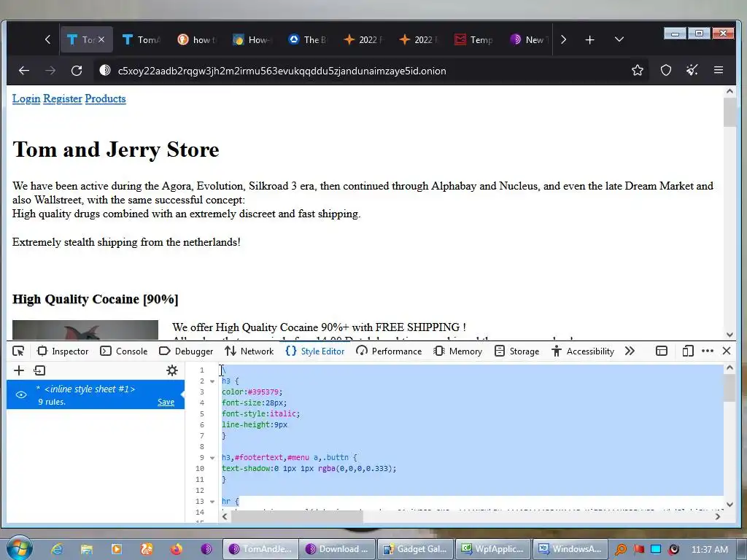The image size is (747, 560).
Task: Click the code editor horizontal scrollbar
Action: coord(298,517)
